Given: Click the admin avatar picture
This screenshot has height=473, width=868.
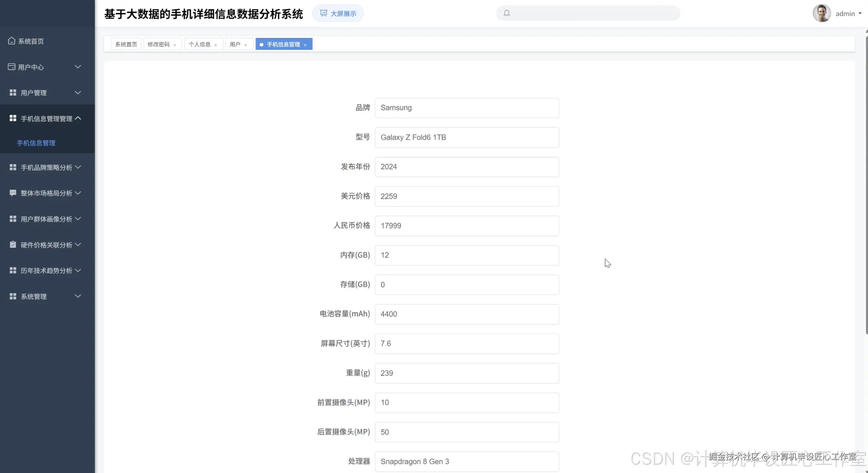Looking at the screenshot, I should 822,13.
